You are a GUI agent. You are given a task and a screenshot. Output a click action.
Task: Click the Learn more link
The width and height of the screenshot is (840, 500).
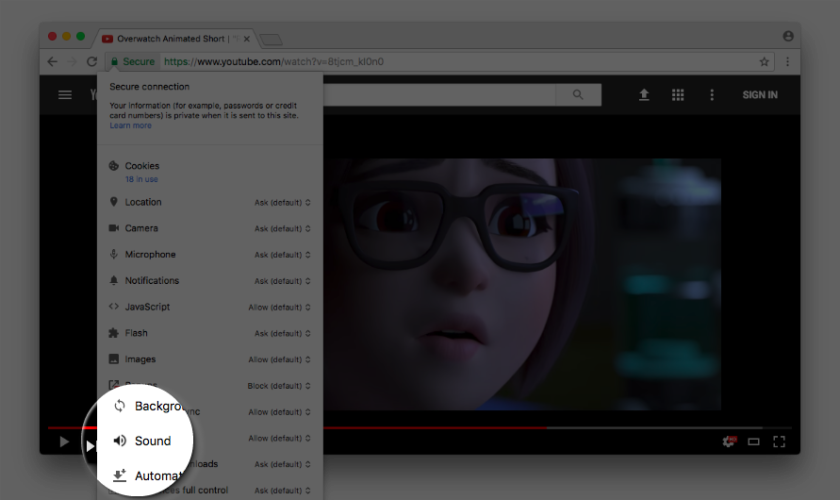130,126
